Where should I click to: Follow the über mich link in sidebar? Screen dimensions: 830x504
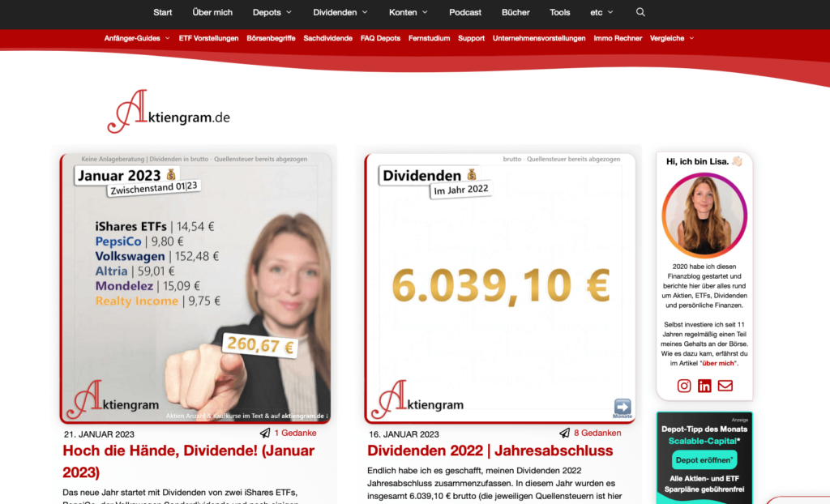click(x=718, y=363)
